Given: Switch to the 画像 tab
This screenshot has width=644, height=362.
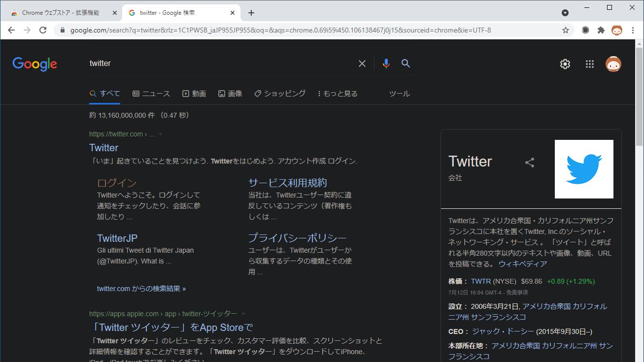Looking at the screenshot, I should (230, 94).
